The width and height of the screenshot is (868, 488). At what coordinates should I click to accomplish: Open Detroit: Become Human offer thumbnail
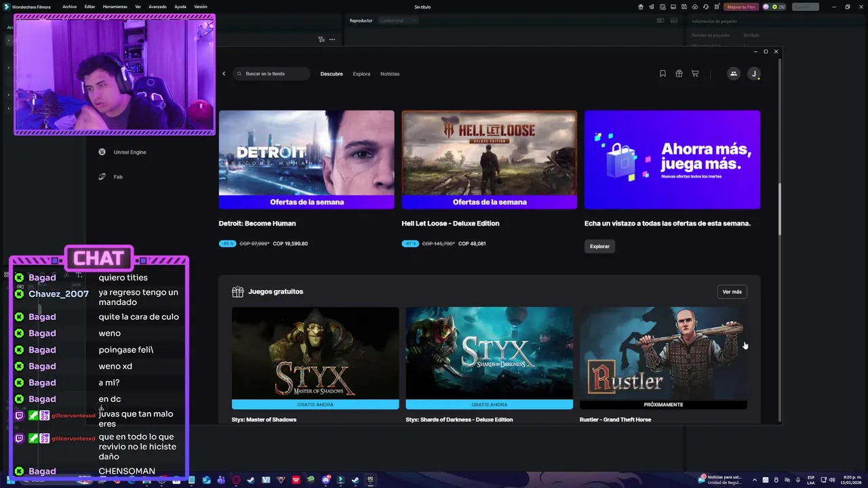tap(307, 160)
